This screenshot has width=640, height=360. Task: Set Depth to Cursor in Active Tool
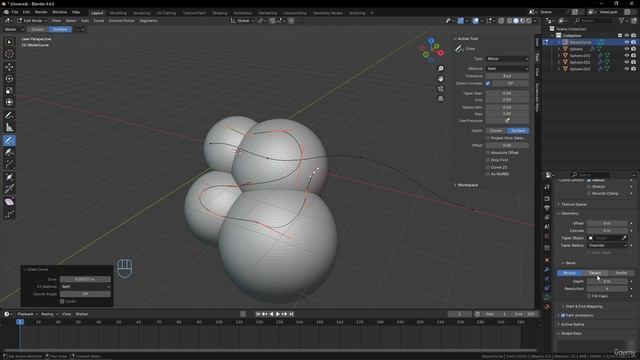496,131
